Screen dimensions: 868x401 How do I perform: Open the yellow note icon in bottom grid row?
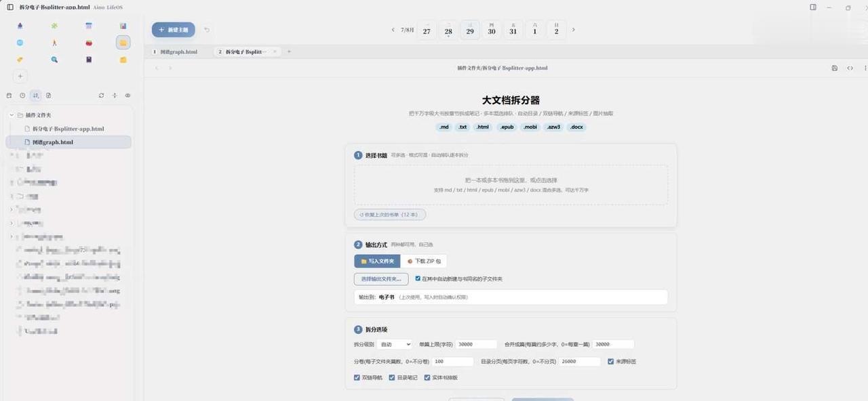[123, 60]
